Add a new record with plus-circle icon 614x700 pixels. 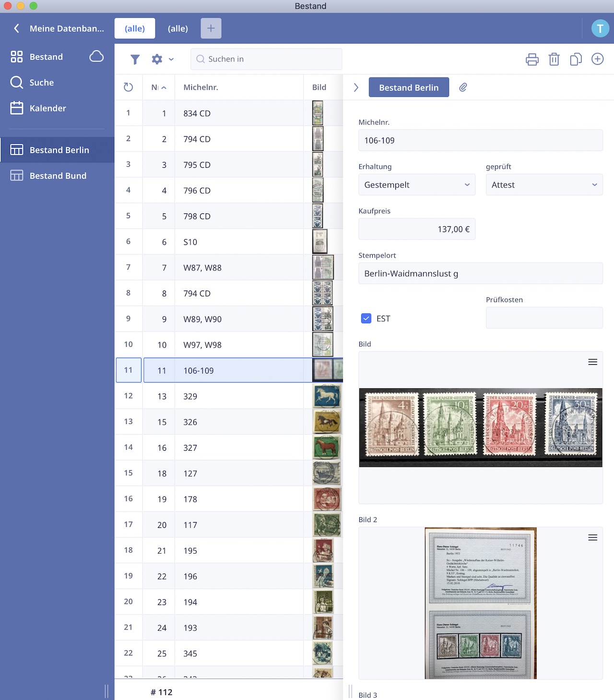click(597, 59)
